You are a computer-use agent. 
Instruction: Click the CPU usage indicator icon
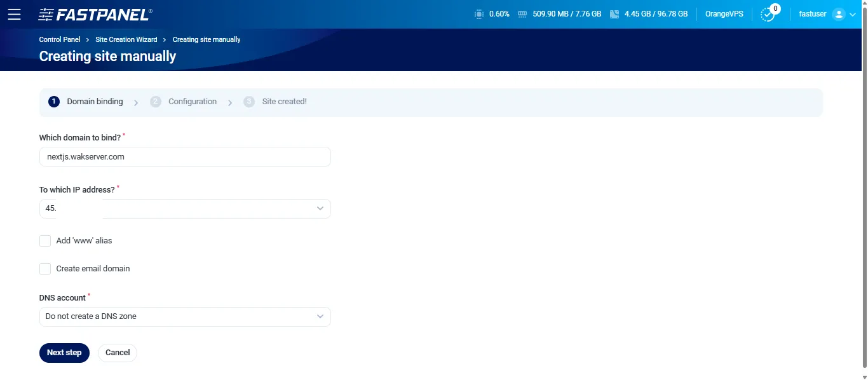478,13
